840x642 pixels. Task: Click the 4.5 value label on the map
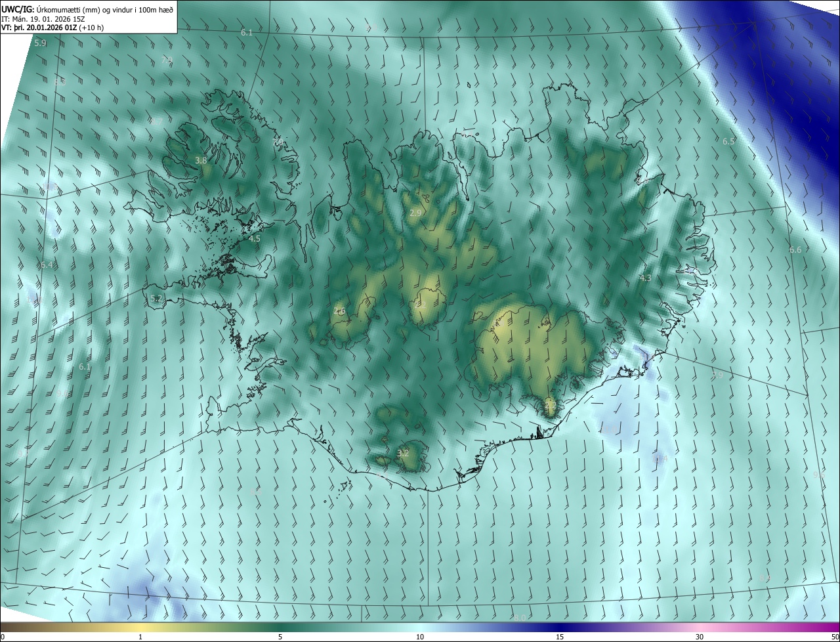click(255, 239)
